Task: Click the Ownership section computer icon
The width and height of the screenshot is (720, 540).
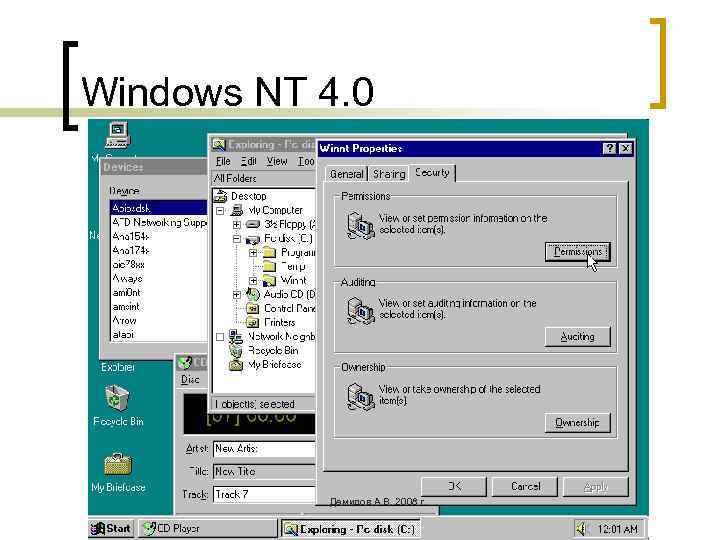Action: click(x=360, y=397)
